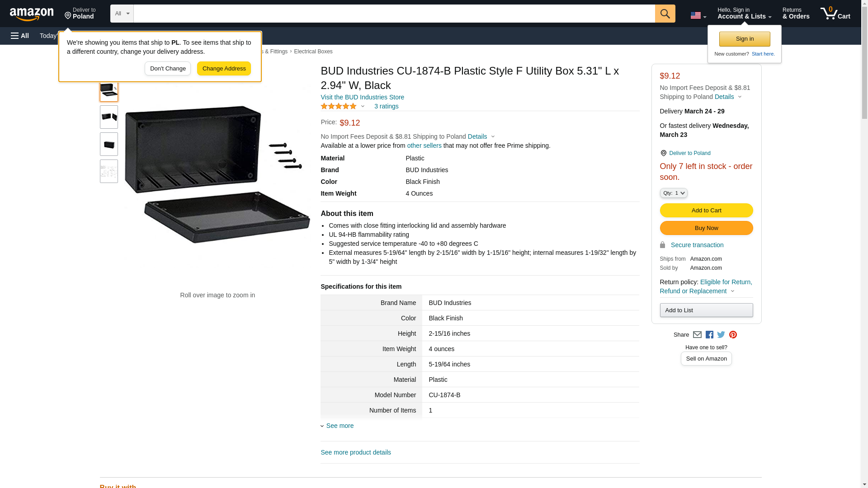Click into the Amazon search field
This screenshot has width=868, height=488.
click(x=393, y=14)
